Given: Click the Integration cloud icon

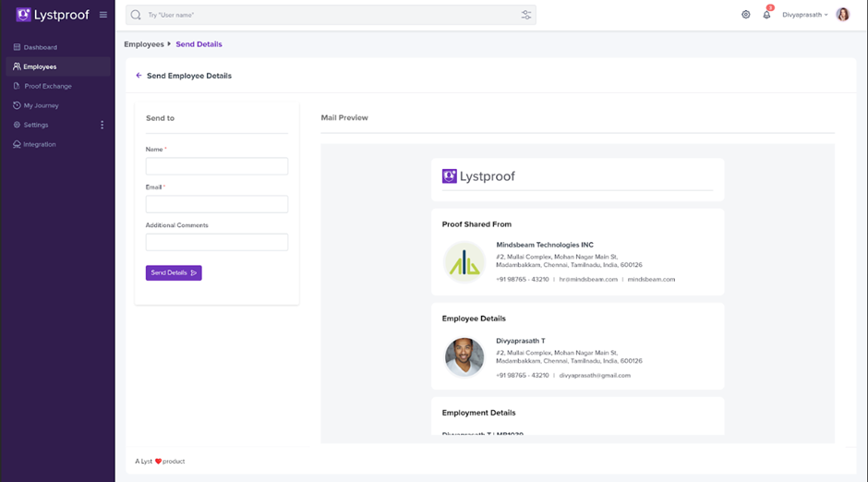Looking at the screenshot, I should pos(17,144).
